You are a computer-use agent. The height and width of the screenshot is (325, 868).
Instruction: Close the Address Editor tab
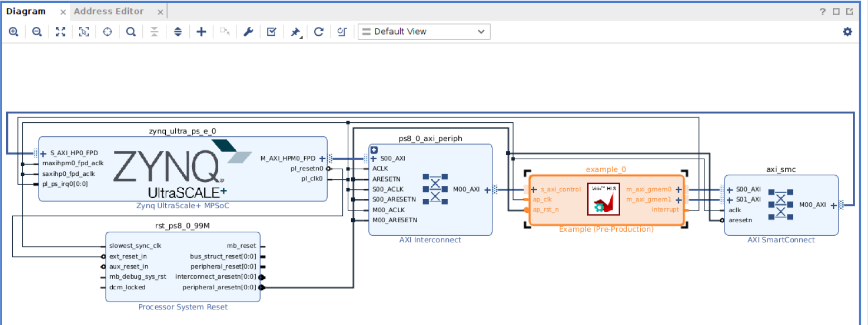[160, 12]
